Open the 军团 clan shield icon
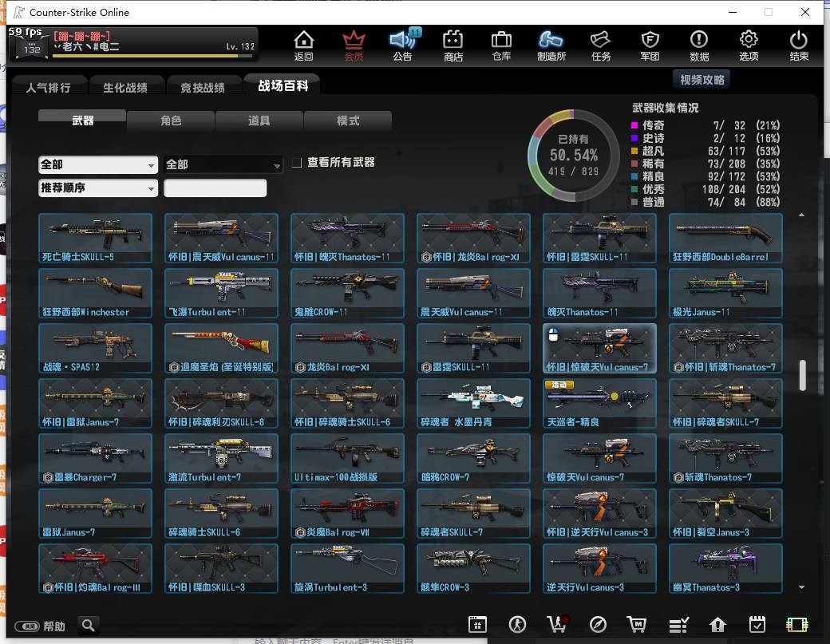The height and width of the screenshot is (644, 830). pyautogui.click(x=650, y=45)
